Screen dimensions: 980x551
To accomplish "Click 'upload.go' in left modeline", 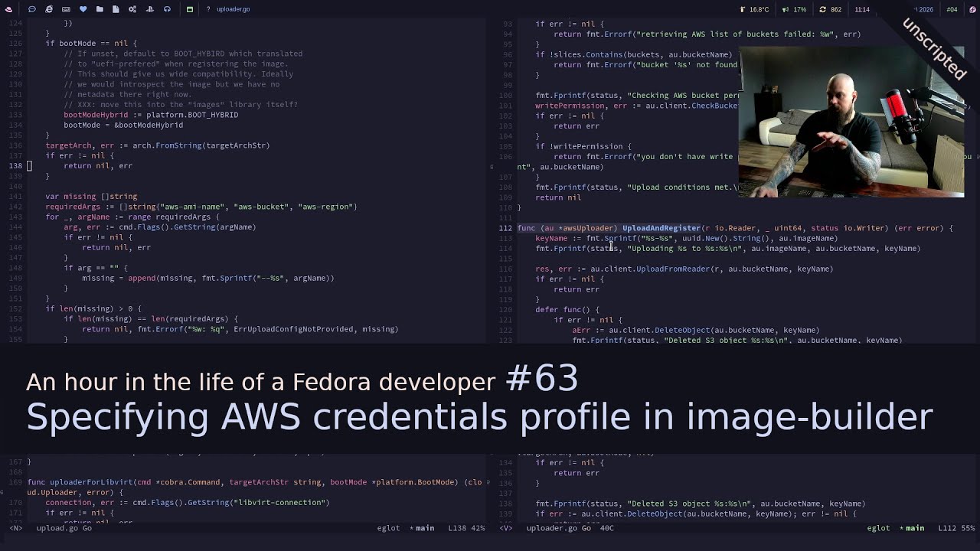I will tap(57, 528).
